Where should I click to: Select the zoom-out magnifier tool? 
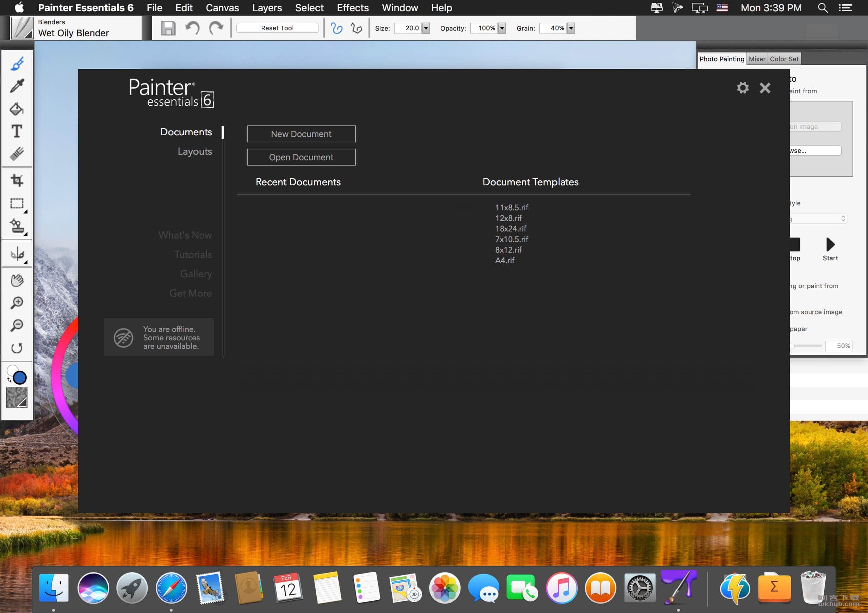coord(17,325)
